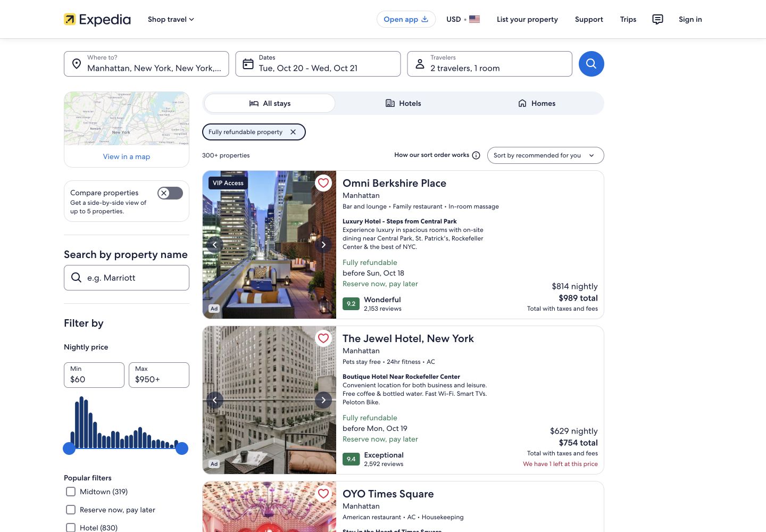766x532 pixels.
Task: Switch to the Hotels tab
Action: click(403, 103)
